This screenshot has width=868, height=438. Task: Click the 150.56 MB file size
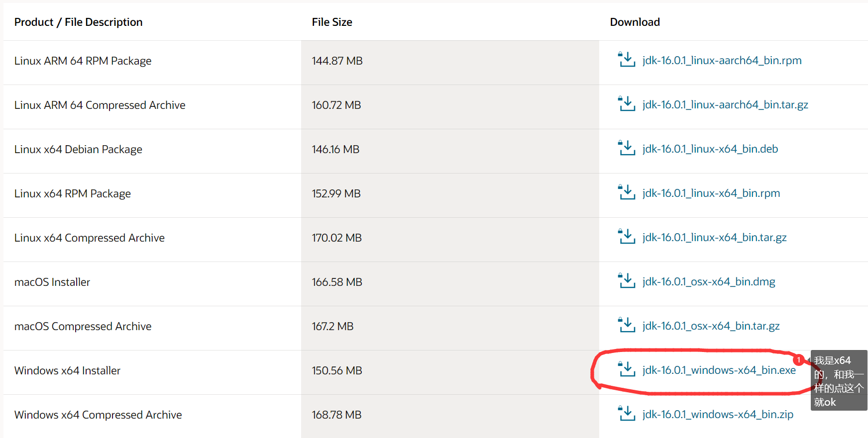(337, 371)
